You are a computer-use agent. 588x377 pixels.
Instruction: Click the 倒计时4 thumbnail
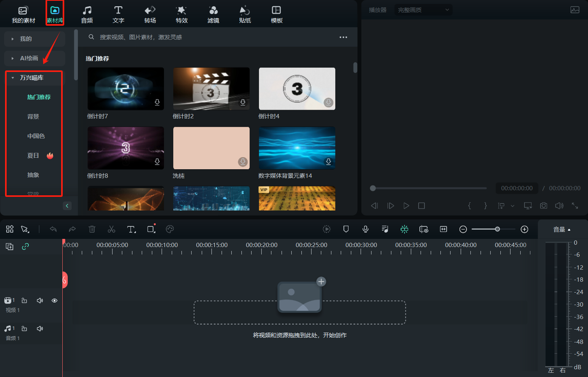[297, 89]
